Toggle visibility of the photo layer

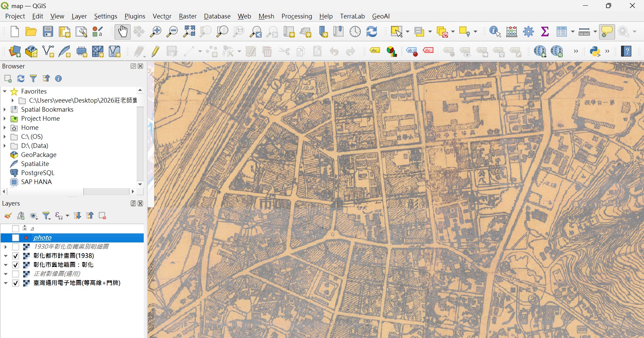(x=15, y=238)
